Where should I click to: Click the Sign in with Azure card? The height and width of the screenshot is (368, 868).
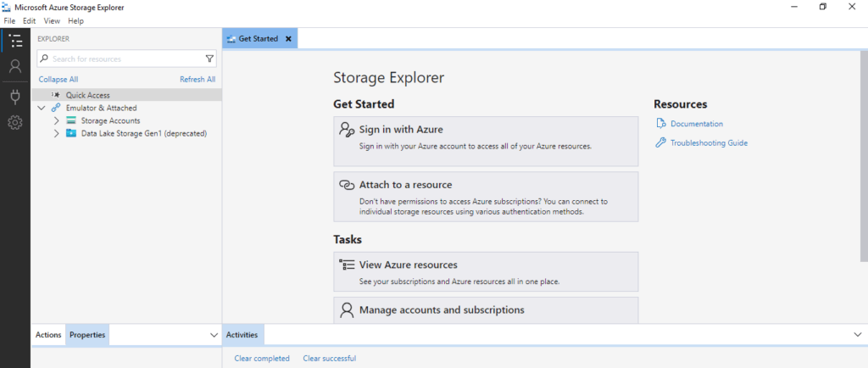tap(486, 141)
